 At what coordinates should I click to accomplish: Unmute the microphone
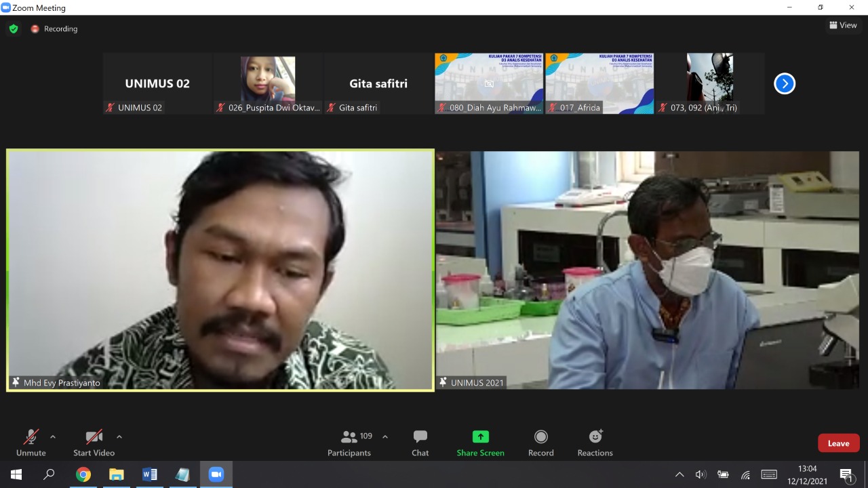click(31, 443)
